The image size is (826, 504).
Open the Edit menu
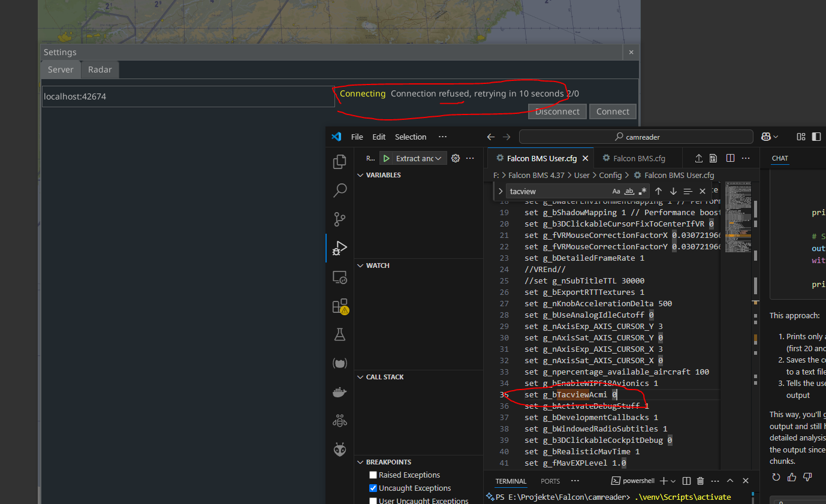(379, 137)
